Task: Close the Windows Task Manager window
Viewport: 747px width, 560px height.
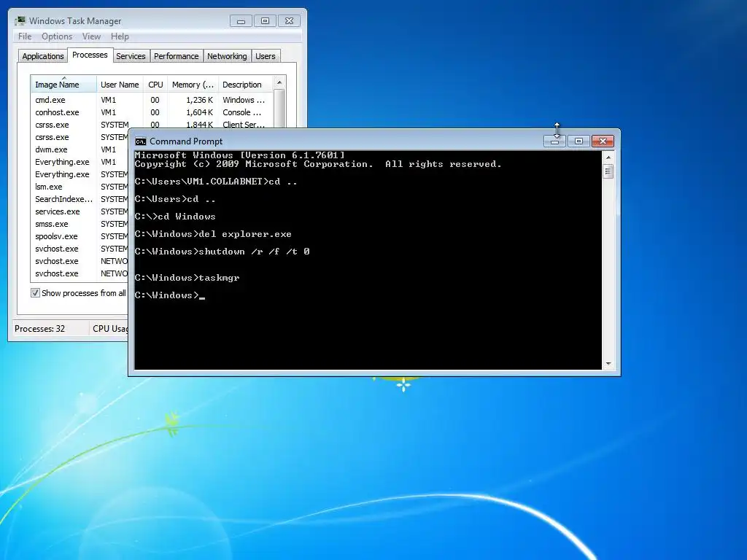Action: coord(289,21)
